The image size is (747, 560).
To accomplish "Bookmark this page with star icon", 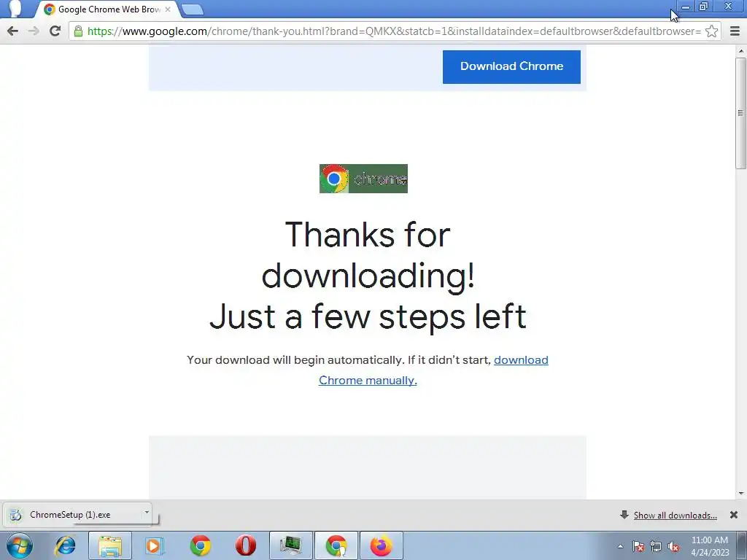I will 712,31.
